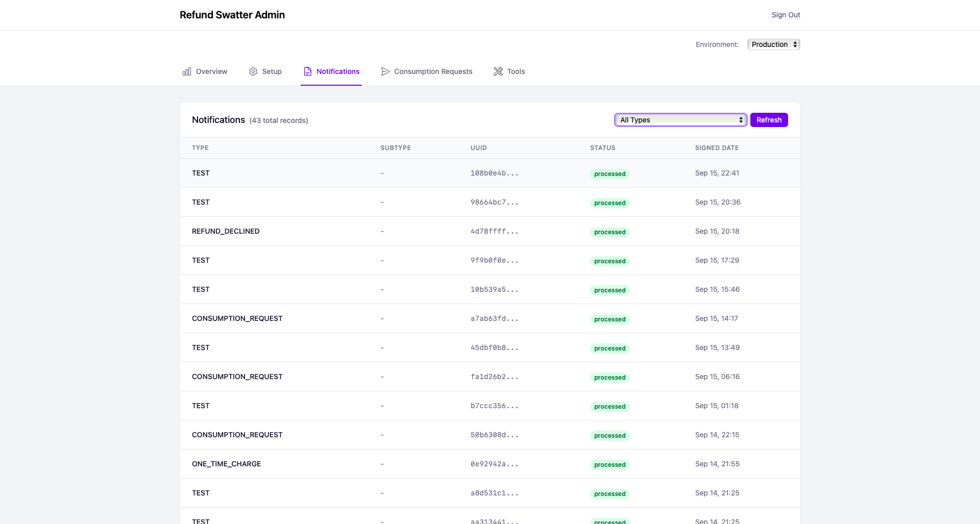
Task: Click the UUID column header
Action: click(x=479, y=148)
